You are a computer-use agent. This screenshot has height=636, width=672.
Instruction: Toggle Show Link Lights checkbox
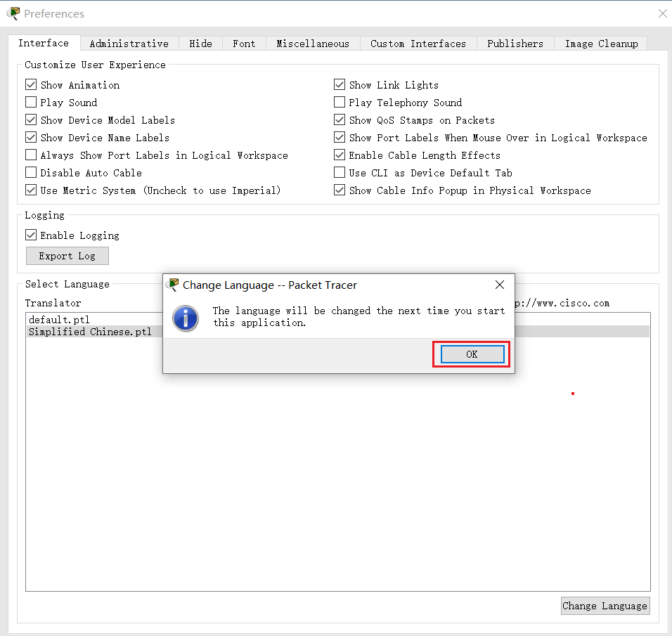click(x=340, y=84)
